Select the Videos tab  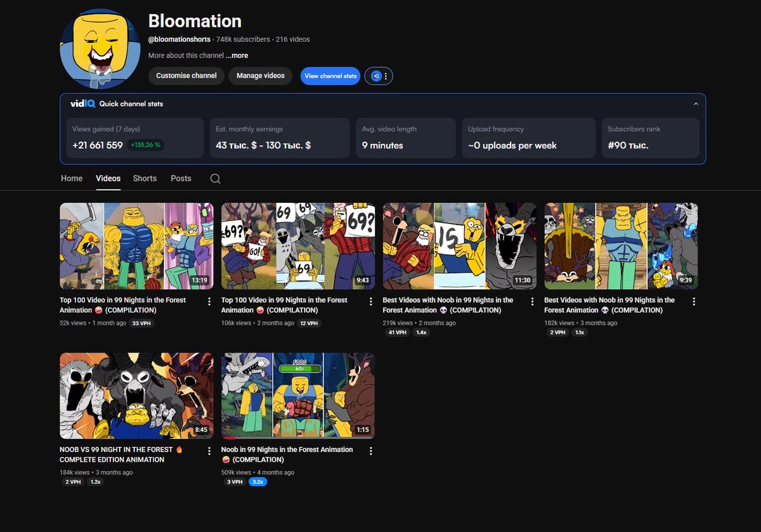(x=108, y=179)
